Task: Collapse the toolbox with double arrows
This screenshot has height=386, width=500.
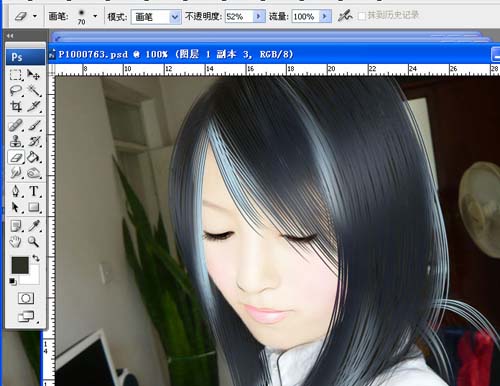Action: point(10,36)
